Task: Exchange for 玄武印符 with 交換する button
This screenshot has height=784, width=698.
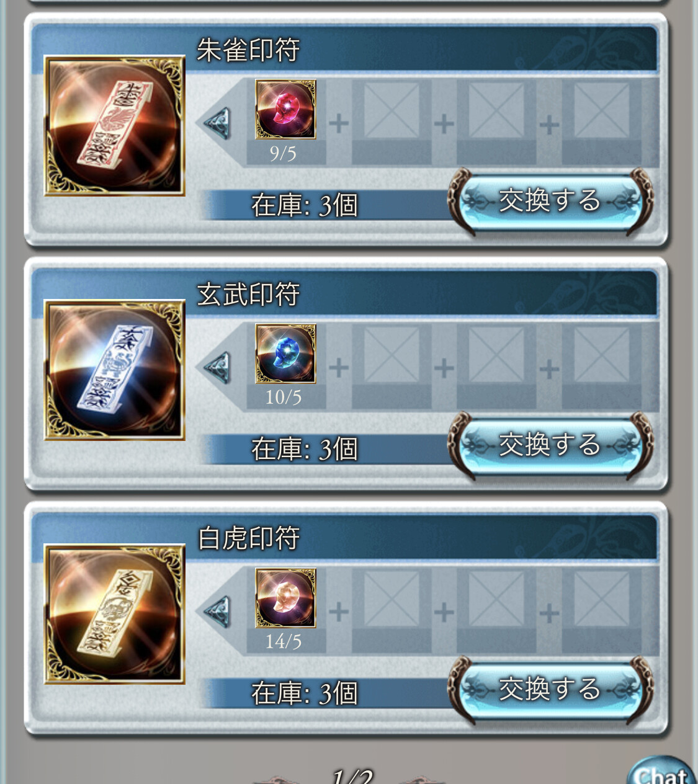Action: (550, 446)
